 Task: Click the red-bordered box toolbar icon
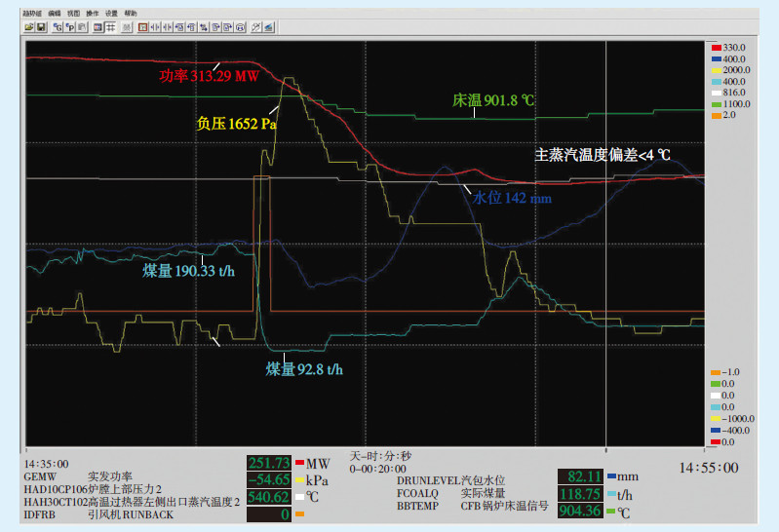143,27
